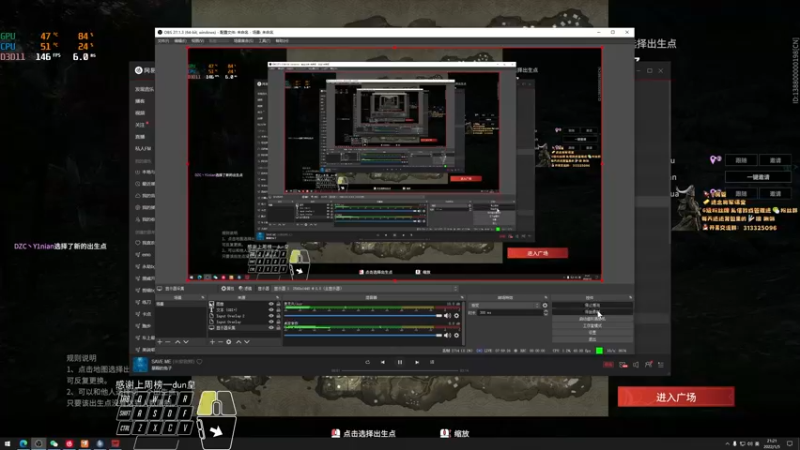Hide 显示器采集 source eye icon
The width and height of the screenshot is (800, 450).
[x=271, y=328]
